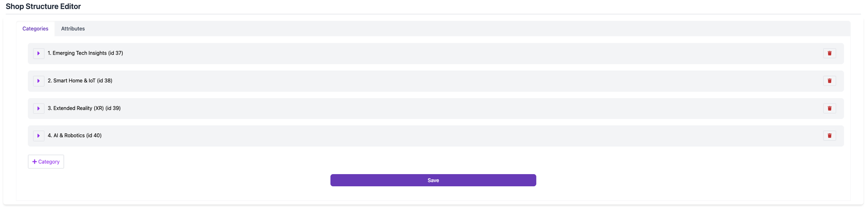This screenshot has height=211, width=868.
Task: Click trash icon for Smart Home & IoT
Action: 829,81
